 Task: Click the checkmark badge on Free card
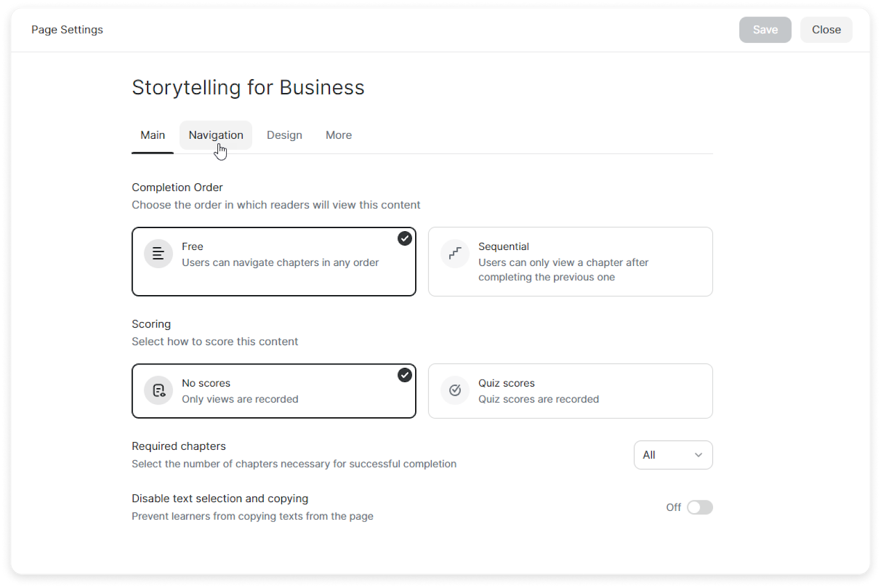tap(405, 238)
